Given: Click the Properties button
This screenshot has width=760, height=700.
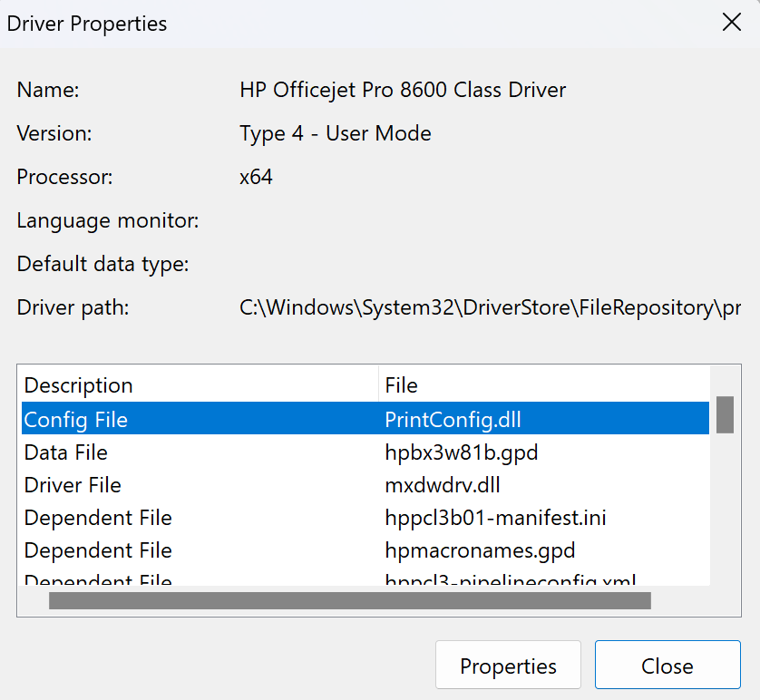Looking at the screenshot, I should click(x=508, y=666).
